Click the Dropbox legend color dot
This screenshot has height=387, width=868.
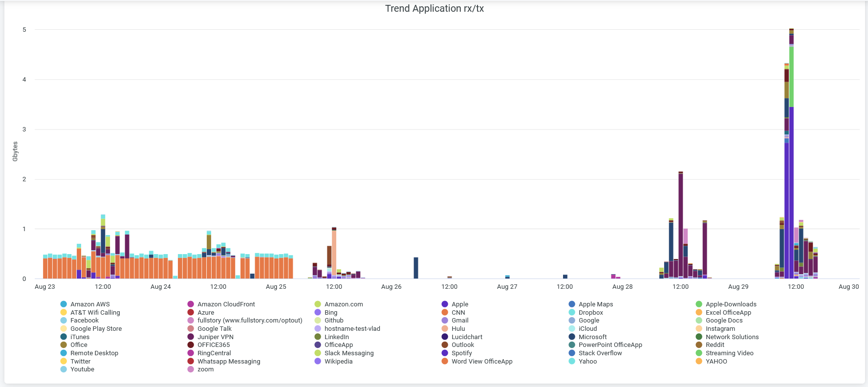572,313
